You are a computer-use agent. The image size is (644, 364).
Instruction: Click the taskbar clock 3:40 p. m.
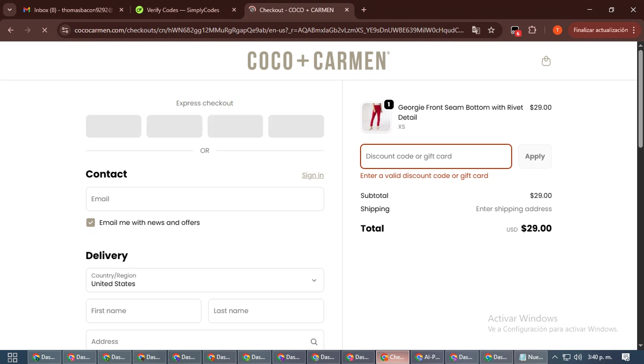(600, 357)
